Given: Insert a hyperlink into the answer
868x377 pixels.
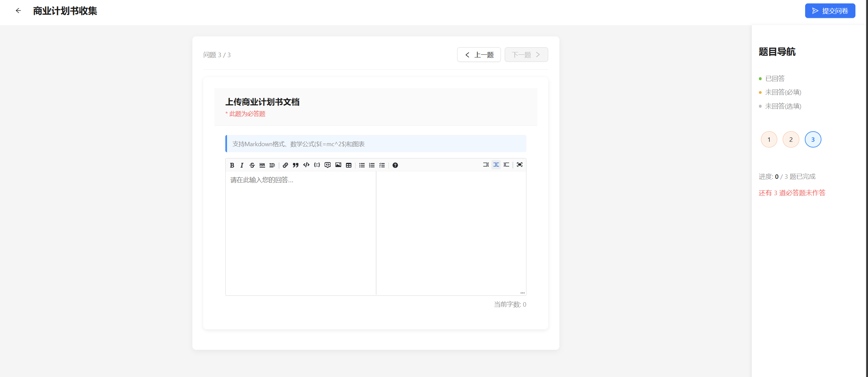Looking at the screenshot, I should click(285, 165).
